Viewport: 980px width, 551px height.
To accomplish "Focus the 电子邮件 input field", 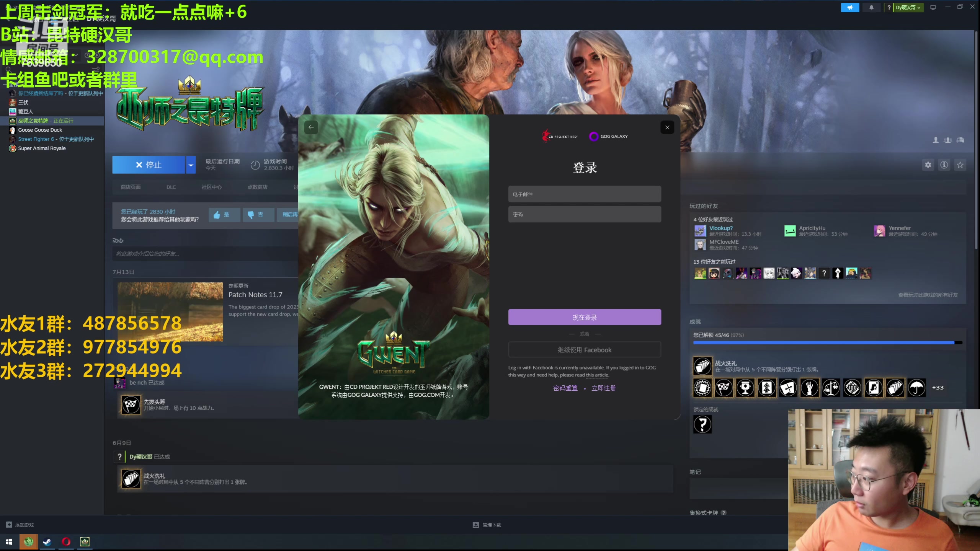I will click(584, 194).
